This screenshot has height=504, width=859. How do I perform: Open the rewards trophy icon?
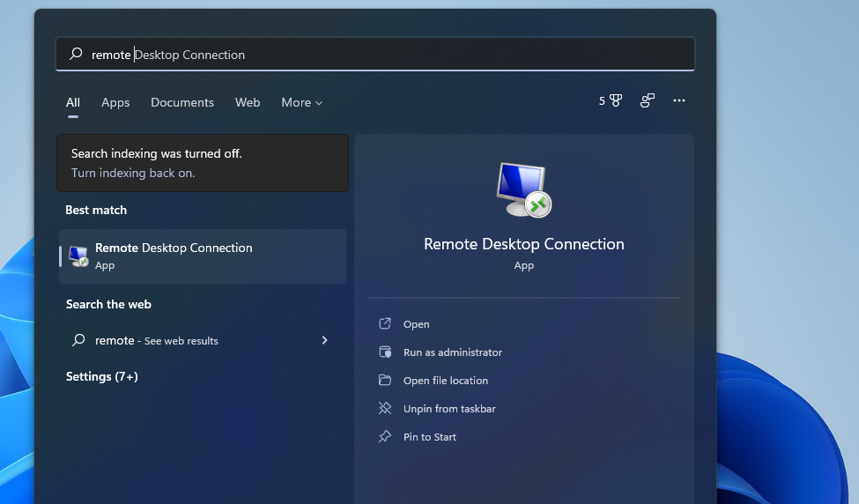615,101
